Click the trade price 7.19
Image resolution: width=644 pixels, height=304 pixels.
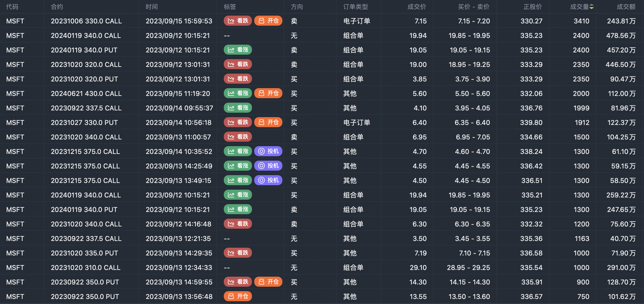click(x=420, y=253)
